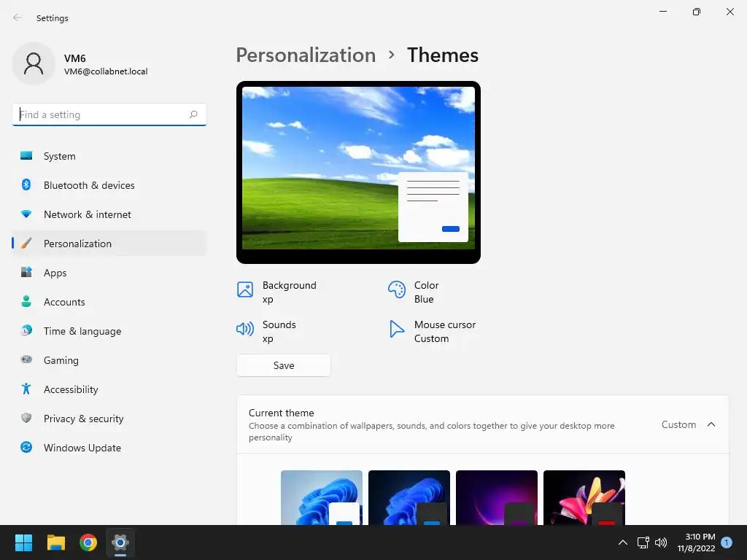This screenshot has width=747, height=560.
Task: Collapse the Current theme section chevron
Action: 711,424
